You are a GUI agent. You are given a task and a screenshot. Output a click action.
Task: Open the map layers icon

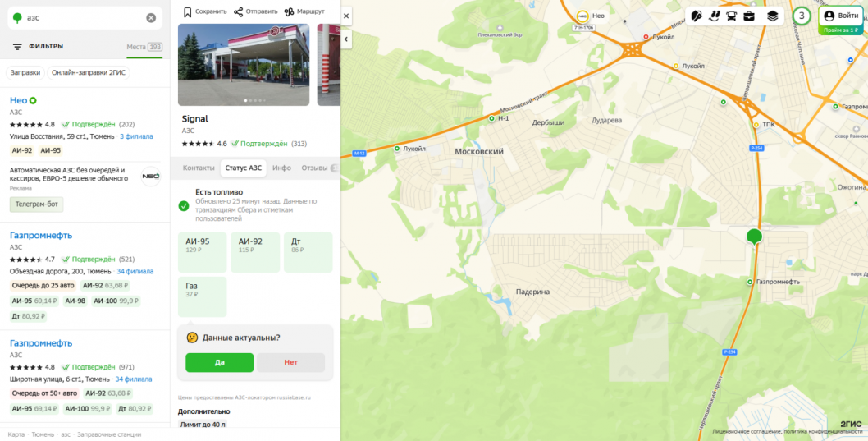pos(773,16)
